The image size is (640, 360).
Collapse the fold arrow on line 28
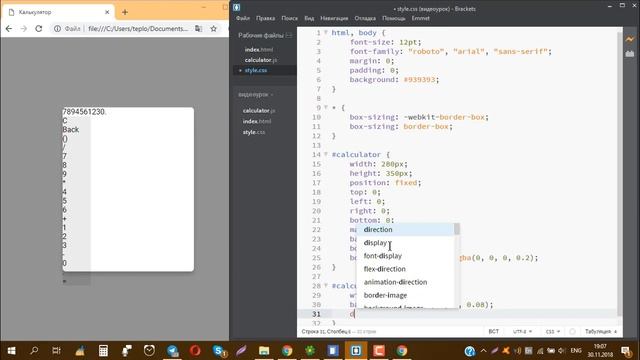326,286
